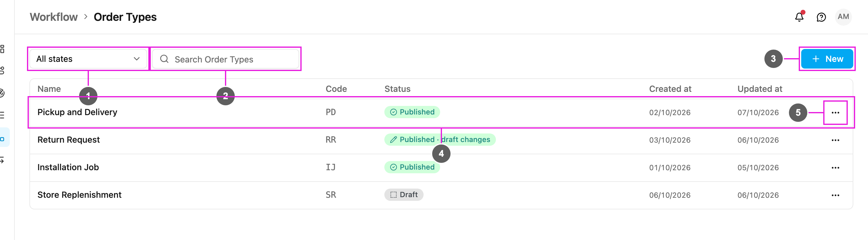Create a New order type
The width and height of the screenshot is (868, 240).
827,59
